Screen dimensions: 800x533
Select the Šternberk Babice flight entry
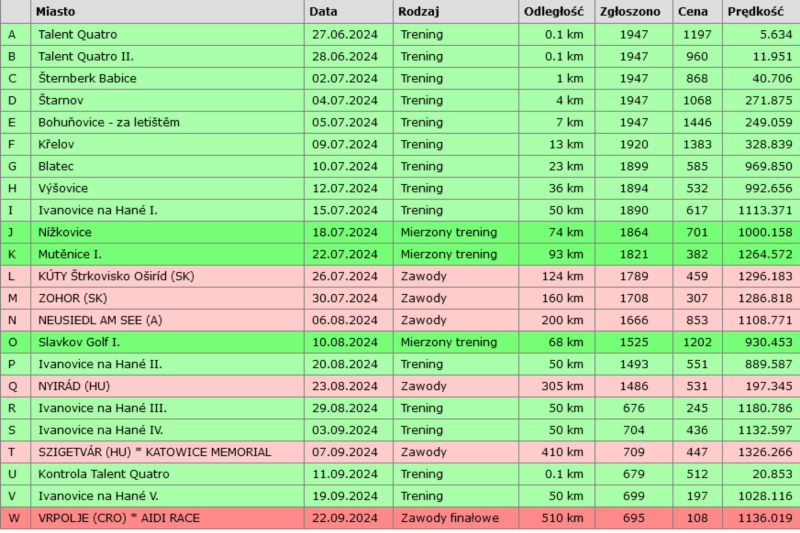pos(87,78)
